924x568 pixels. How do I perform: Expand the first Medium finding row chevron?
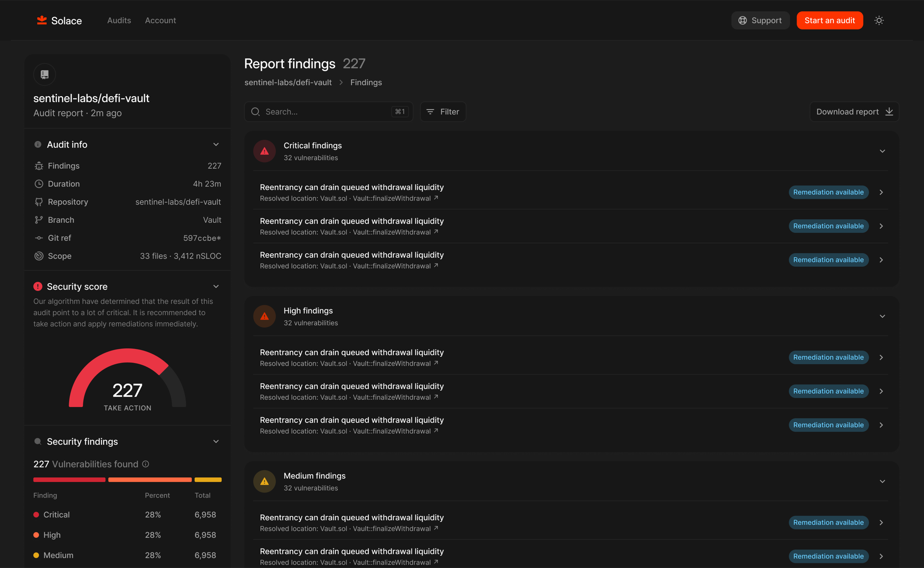881,522
